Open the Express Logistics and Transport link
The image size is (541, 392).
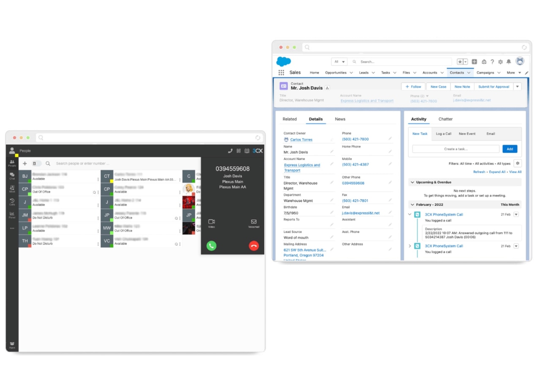click(x=366, y=101)
